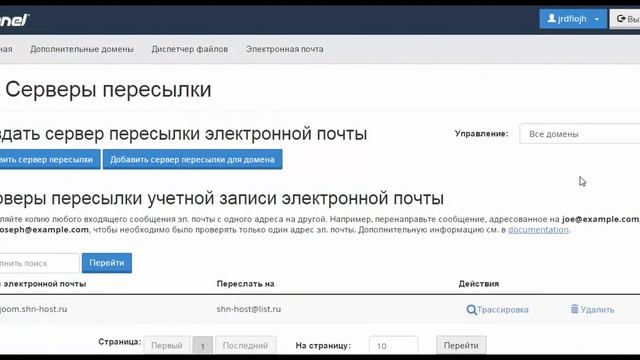Select page 1 in pagination
Viewport: 640px width, 360px height.
click(x=202, y=346)
